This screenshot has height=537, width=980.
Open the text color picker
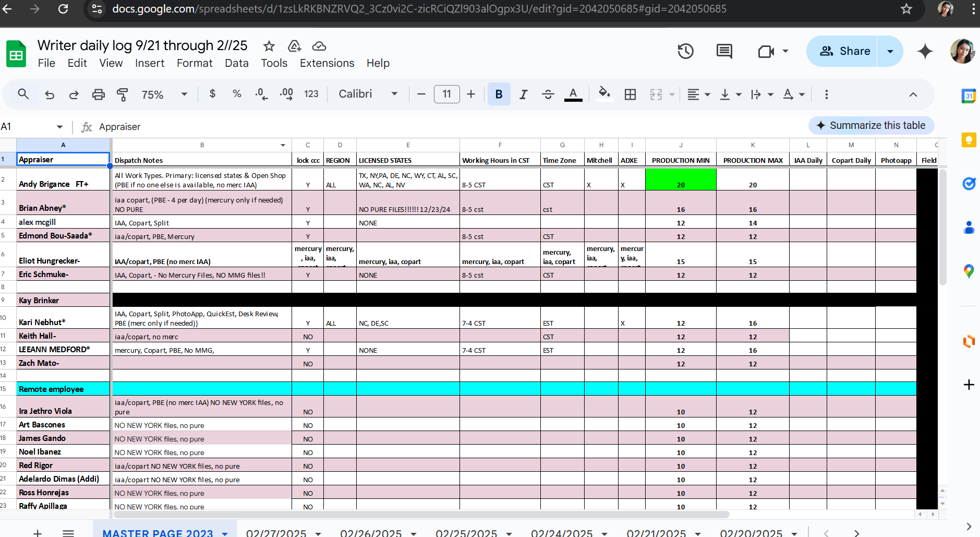573,94
